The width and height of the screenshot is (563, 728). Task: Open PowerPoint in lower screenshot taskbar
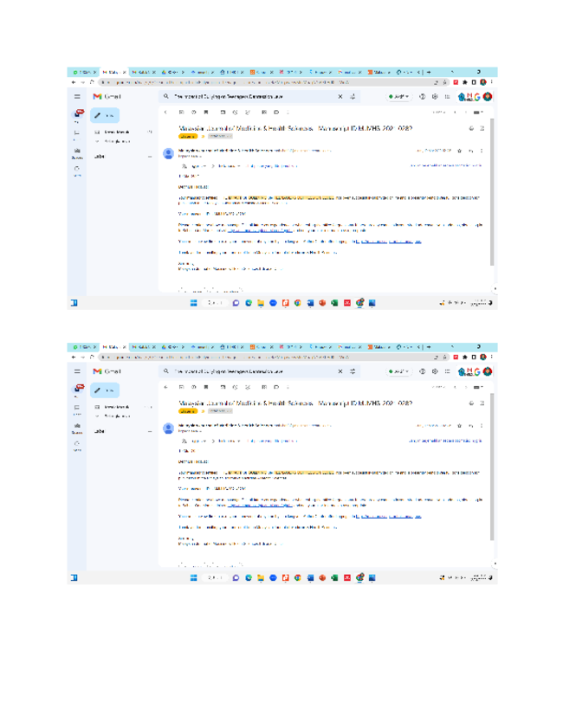[x=322, y=577]
